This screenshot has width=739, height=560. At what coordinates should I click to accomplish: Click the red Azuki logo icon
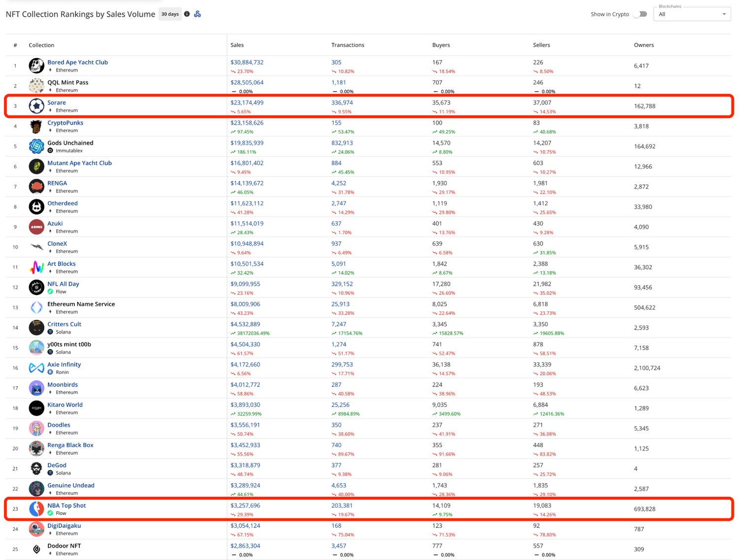tap(36, 227)
